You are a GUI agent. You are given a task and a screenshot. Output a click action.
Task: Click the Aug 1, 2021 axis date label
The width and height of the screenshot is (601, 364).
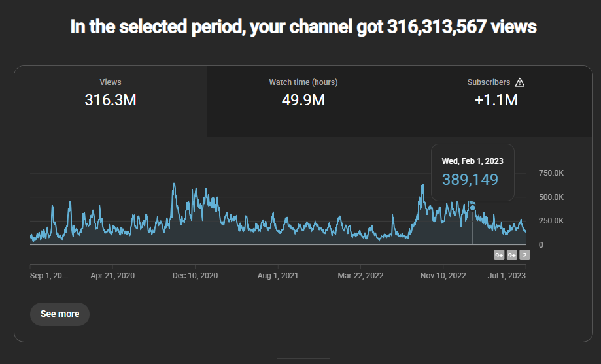click(x=278, y=276)
